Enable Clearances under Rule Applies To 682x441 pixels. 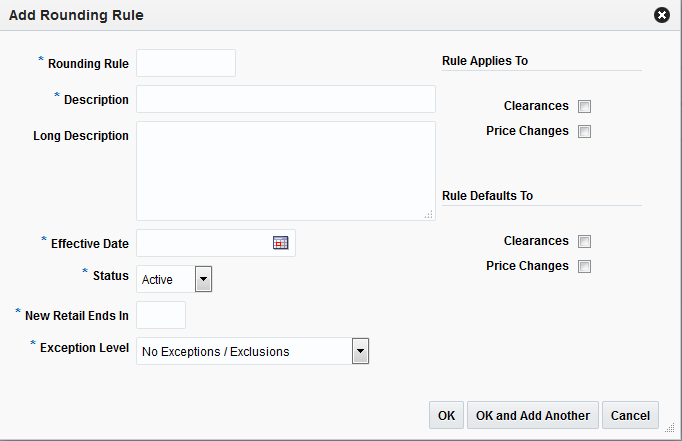click(x=585, y=106)
